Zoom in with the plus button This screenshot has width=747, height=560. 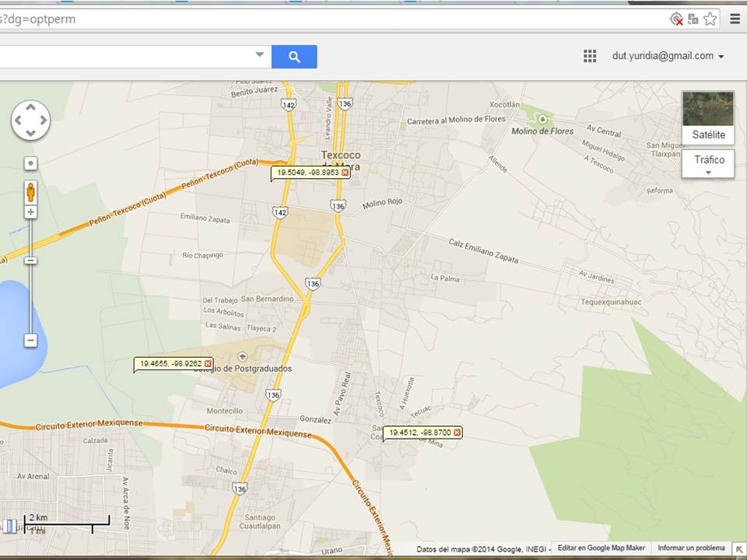[30, 212]
